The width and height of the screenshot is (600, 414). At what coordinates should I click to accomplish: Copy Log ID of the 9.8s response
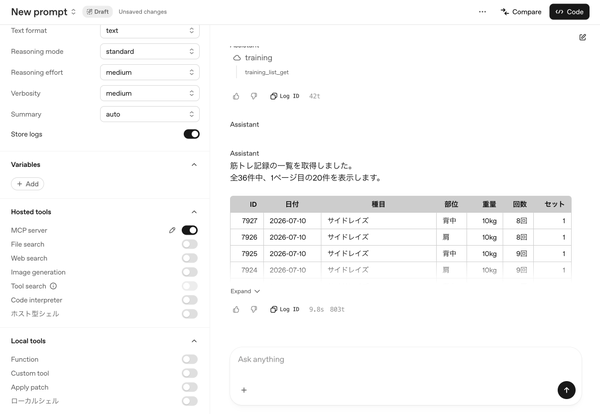point(284,309)
